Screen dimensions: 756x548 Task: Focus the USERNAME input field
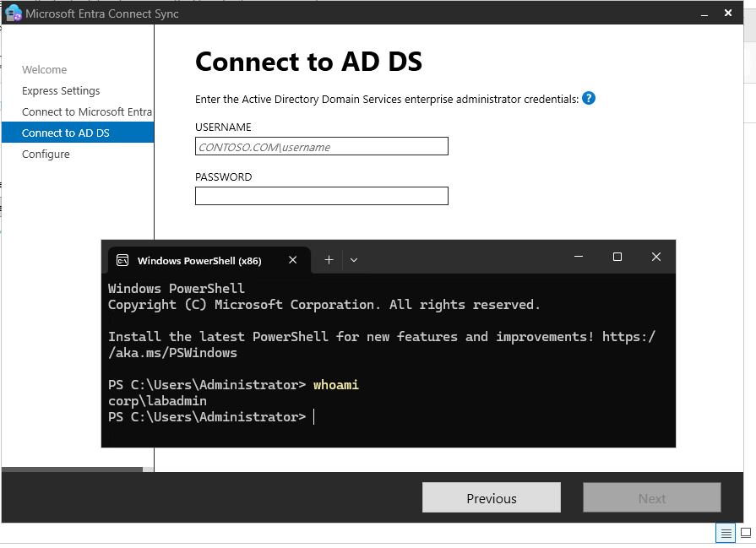click(x=322, y=147)
